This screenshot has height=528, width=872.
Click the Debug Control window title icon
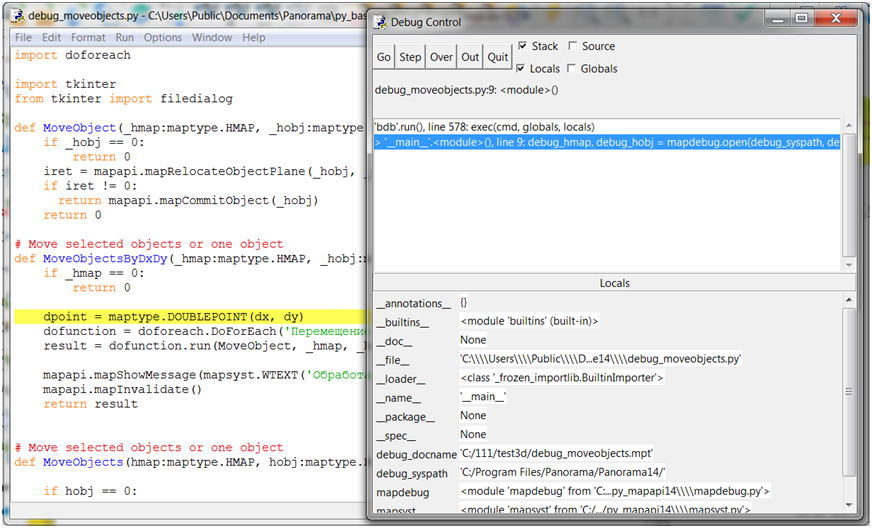click(383, 22)
